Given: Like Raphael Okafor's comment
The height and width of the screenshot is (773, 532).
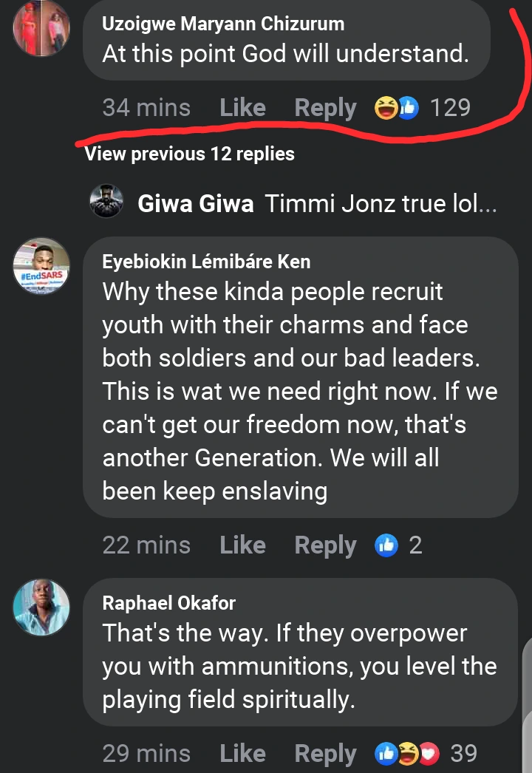Looking at the screenshot, I should [242, 753].
